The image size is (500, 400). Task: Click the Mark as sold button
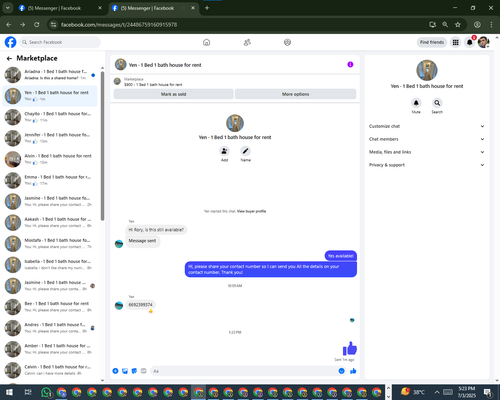pos(173,94)
